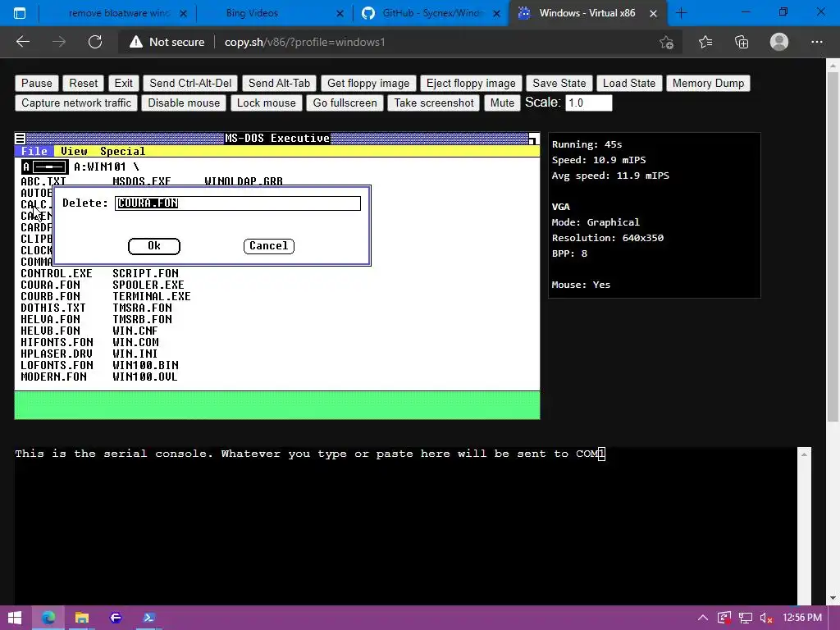Open PowerShell from the taskbar

pos(149,618)
